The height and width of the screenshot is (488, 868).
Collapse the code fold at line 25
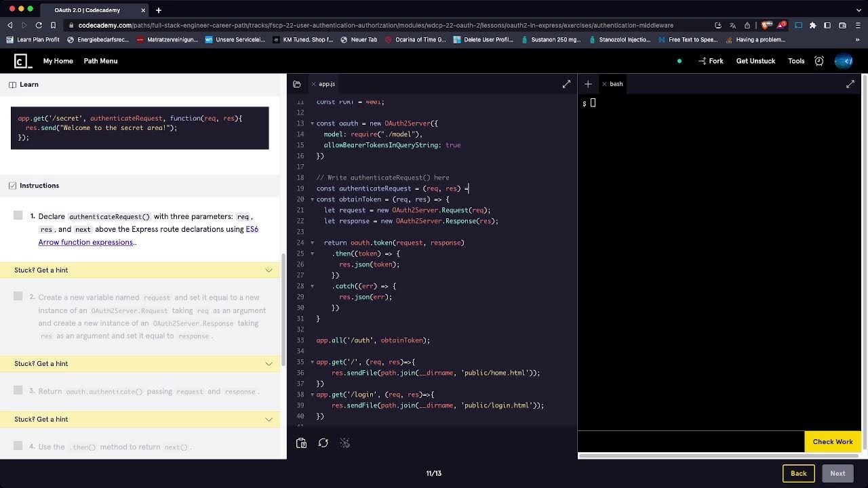point(312,253)
